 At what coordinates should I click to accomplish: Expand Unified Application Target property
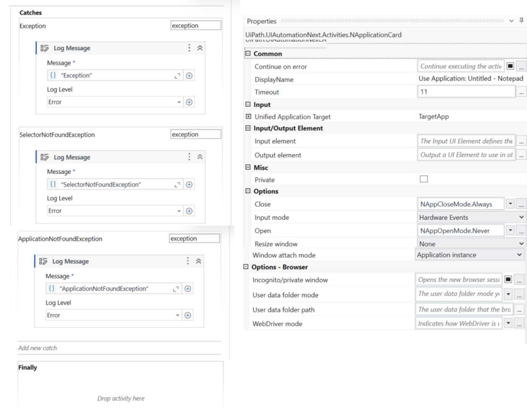tap(248, 116)
